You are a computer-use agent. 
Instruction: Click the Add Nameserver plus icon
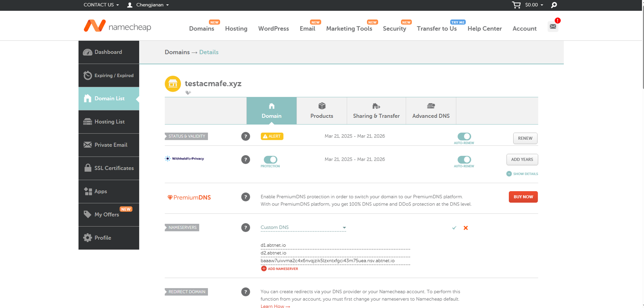coord(264,269)
